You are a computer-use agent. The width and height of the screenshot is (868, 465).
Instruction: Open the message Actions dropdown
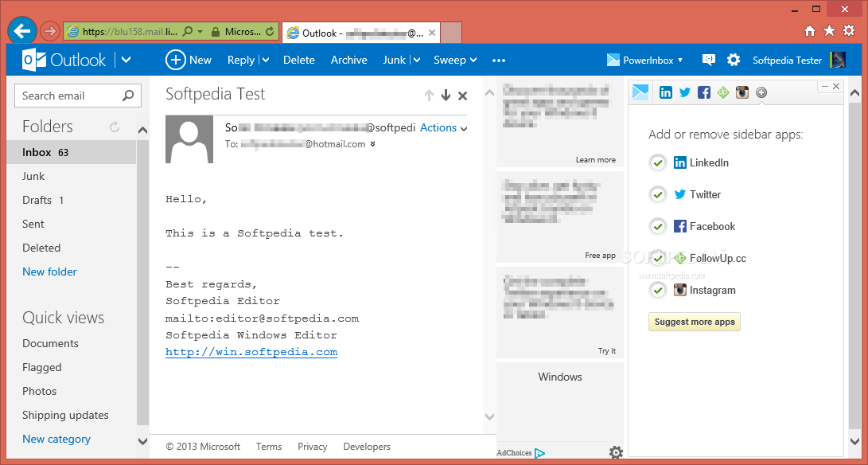444,128
